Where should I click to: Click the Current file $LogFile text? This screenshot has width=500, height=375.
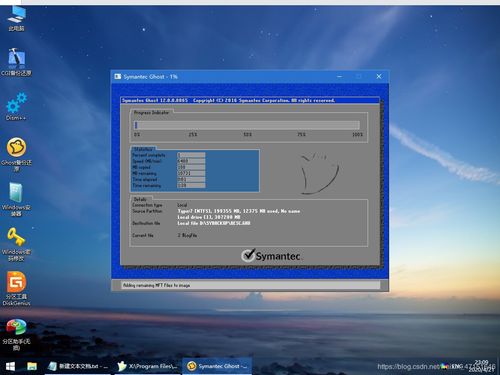[187, 235]
